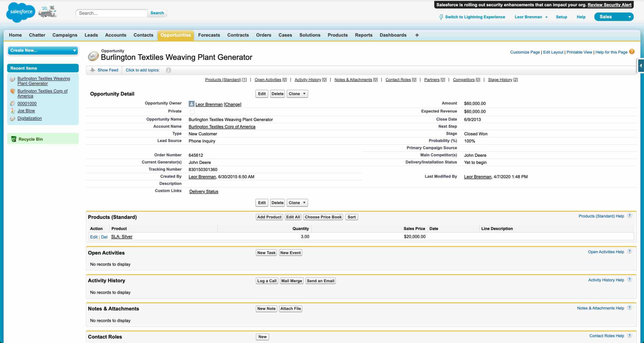
Task: Open the Delivery Status custom link
Action: coord(204,191)
